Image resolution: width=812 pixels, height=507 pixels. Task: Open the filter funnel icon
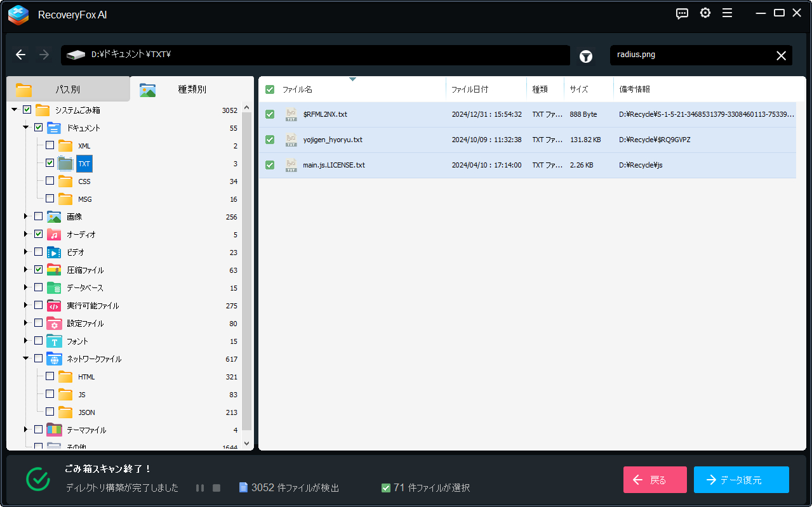[586, 56]
